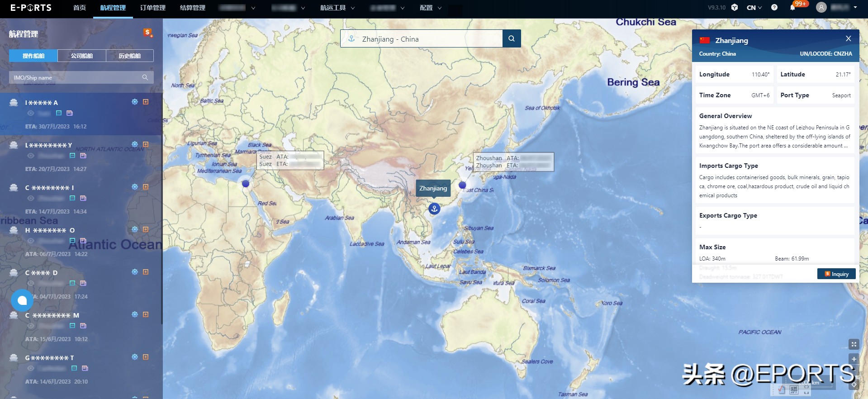This screenshot has height=399, width=868.
Task: Toggle the eye icon for C ********* I
Action: (31, 198)
